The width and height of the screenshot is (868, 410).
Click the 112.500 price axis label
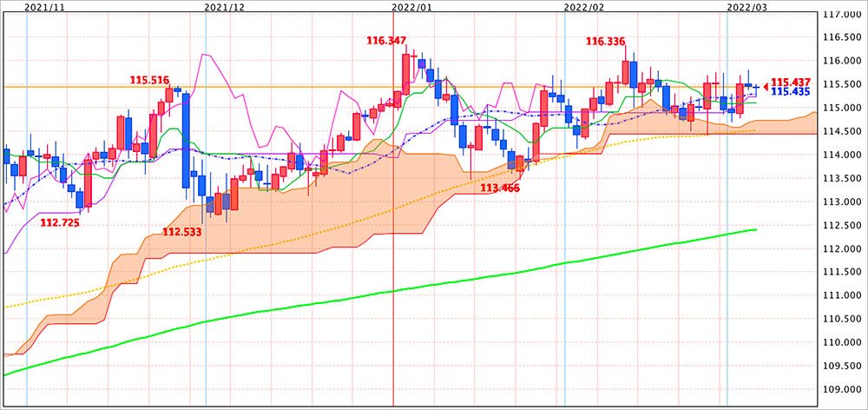tap(840, 225)
